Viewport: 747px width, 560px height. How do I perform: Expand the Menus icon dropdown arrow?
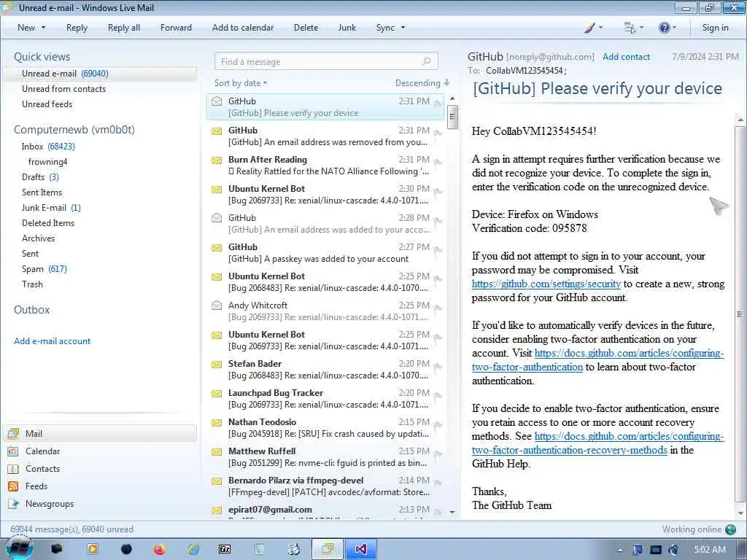[641, 28]
